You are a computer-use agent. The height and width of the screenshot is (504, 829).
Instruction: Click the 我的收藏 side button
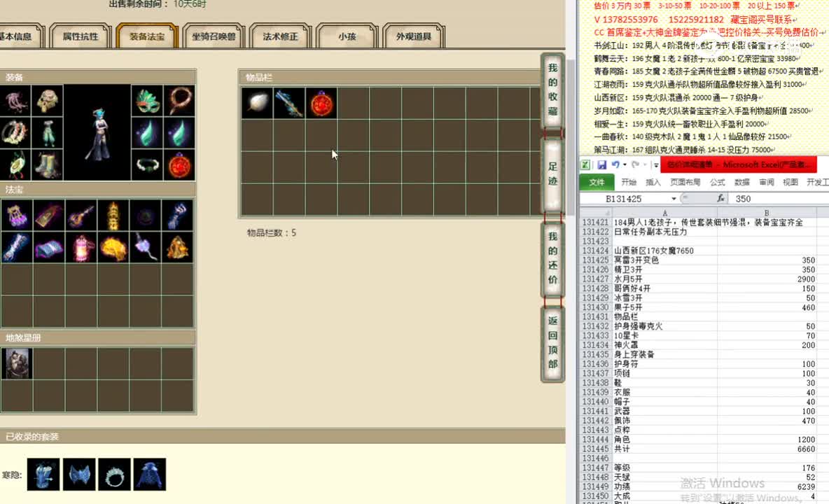pos(552,90)
